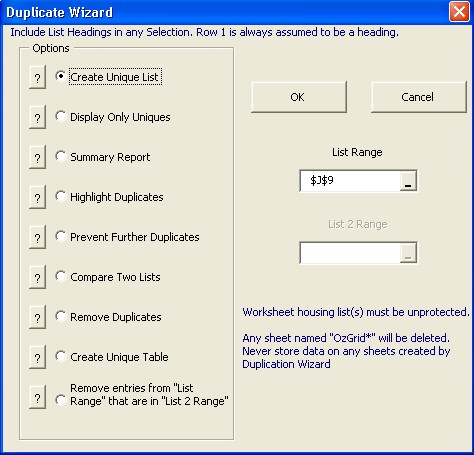474x455 pixels.
Task: Choose the Highlight Duplicates option
Action: point(61,196)
